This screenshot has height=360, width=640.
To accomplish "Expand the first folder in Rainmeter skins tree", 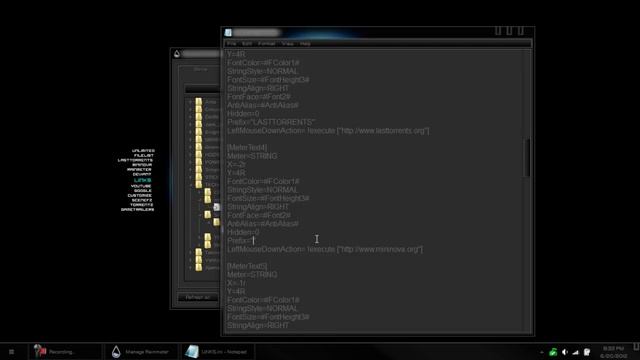I will [x=190, y=102].
